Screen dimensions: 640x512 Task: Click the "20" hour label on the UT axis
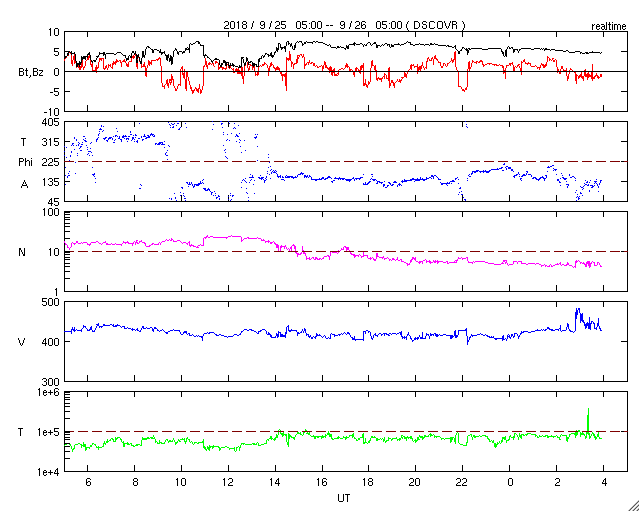[416, 482]
